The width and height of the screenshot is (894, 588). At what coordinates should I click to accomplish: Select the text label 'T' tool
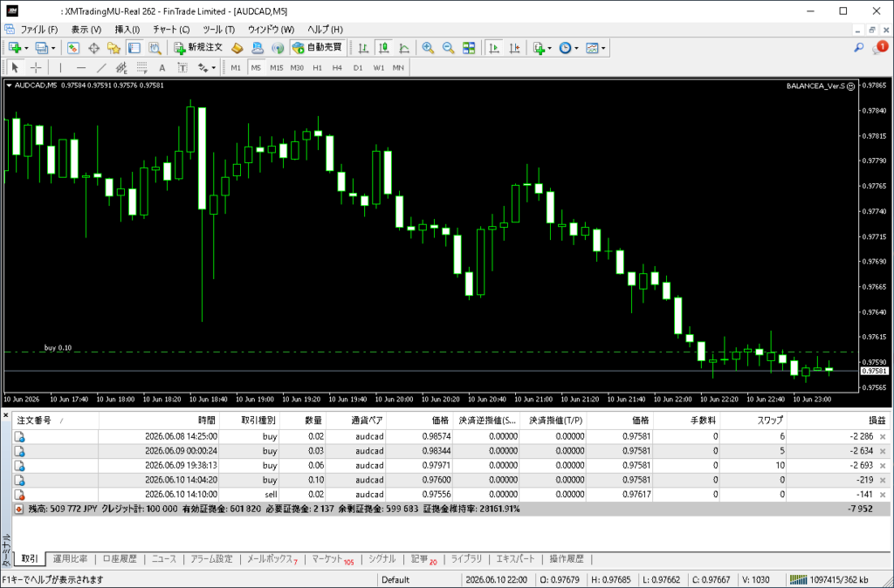(x=182, y=68)
